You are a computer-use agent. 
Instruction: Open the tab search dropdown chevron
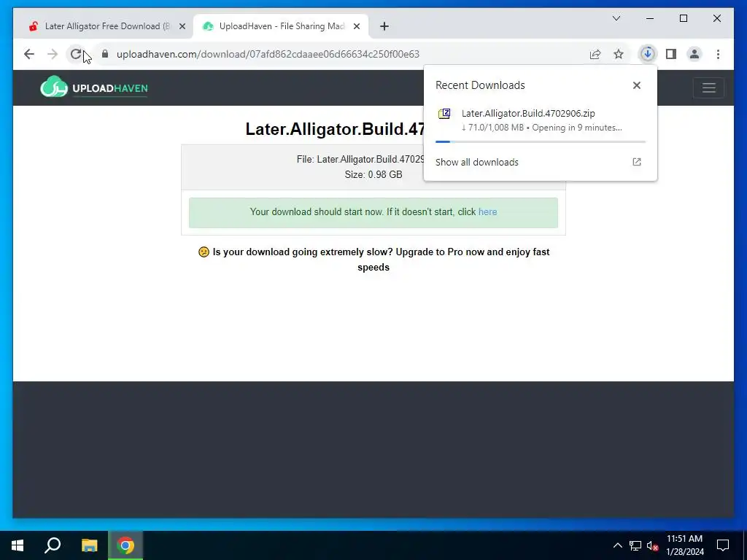coord(616,18)
